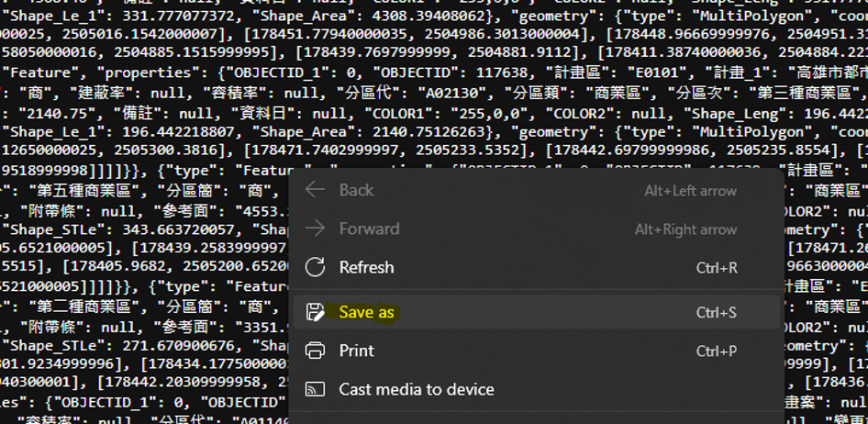The height and width of the screenshot is (424, 868).
Task: Select Cast media to device
Action: tap(417, 389)
